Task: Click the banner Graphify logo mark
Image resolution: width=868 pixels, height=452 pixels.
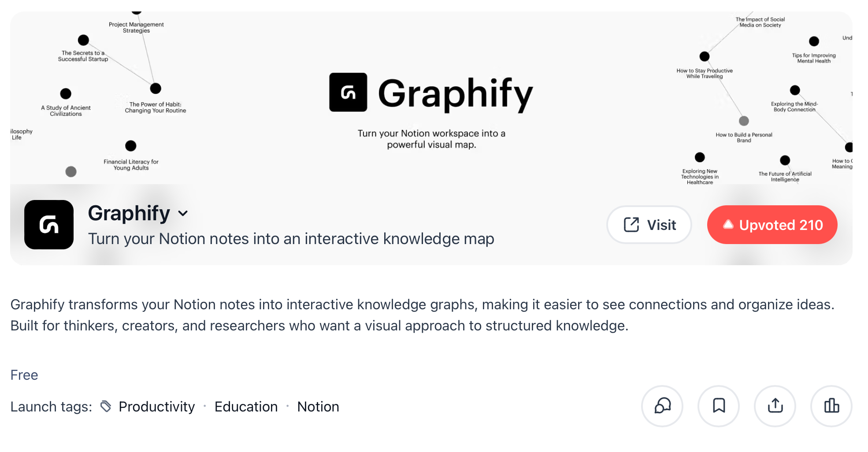Action: pos(348,92)
